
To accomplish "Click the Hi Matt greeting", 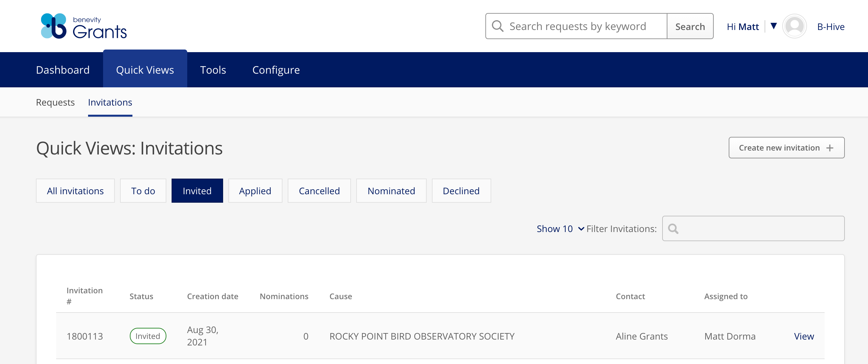I will (743, 27).
